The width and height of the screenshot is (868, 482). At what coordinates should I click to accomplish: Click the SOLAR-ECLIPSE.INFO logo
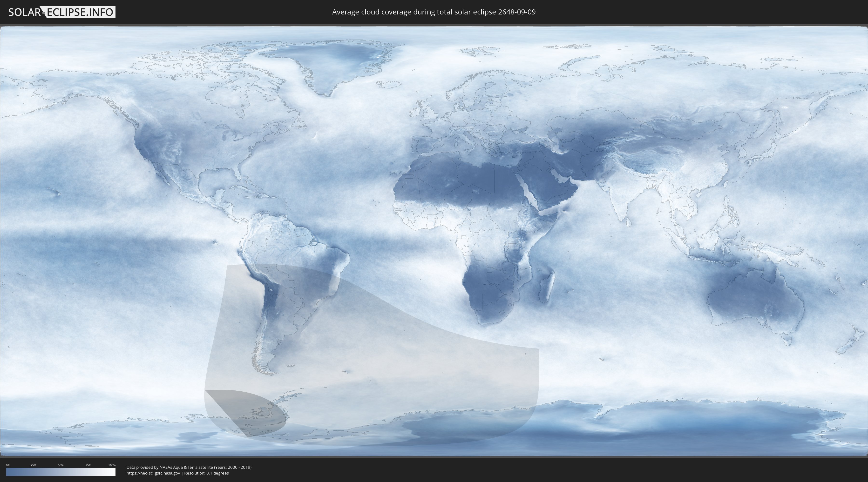pyautogui.click(x=62, y=12)
